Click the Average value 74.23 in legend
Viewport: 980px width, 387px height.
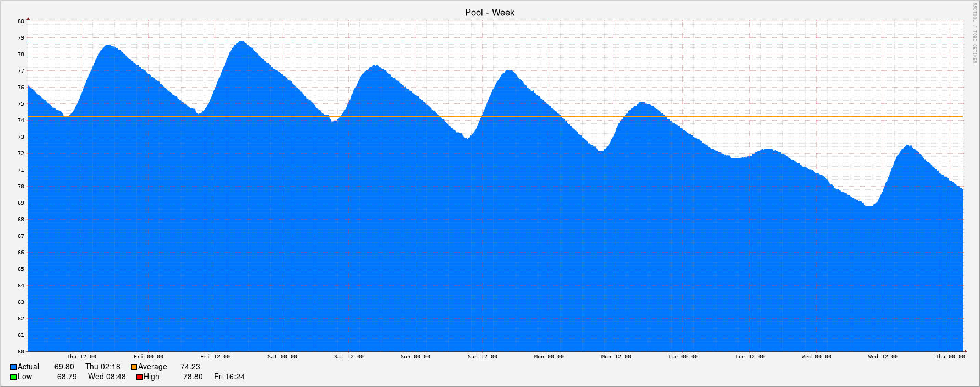click(190, 367)
